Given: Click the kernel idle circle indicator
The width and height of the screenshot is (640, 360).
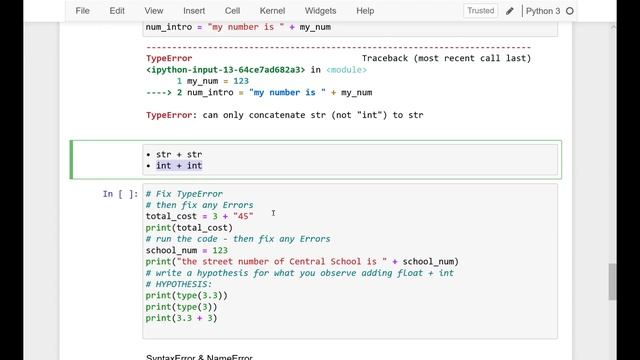Looking at the screenshot, I should [570, 11].
